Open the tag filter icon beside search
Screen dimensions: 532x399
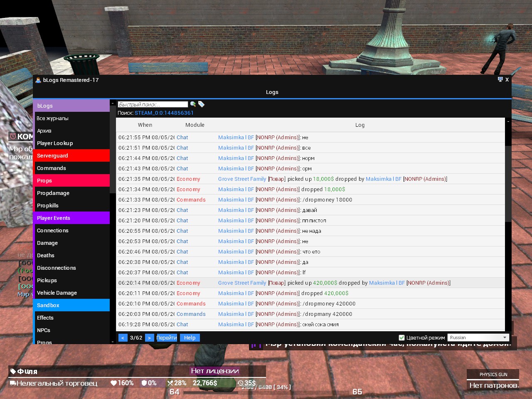click(x=201, y=104)
